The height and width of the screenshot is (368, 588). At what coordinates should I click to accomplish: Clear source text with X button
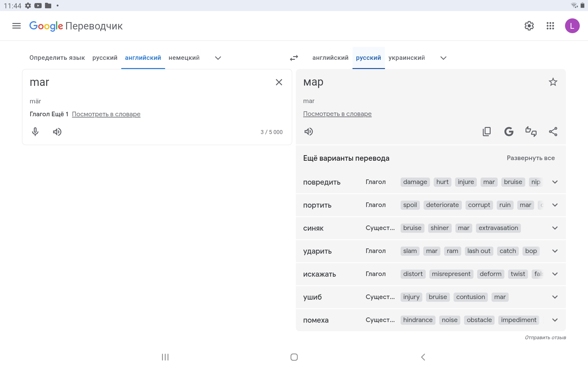(x=279, y=82)
